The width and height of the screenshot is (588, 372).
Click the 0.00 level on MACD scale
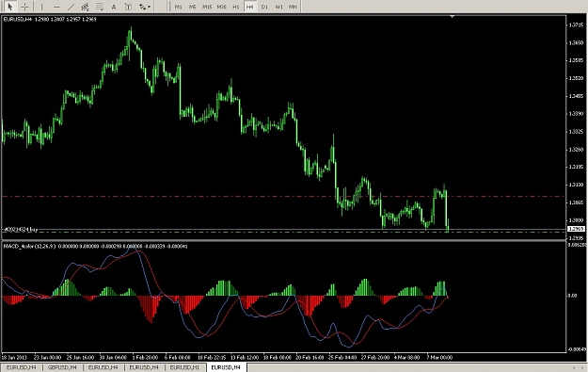pos(572,296)
